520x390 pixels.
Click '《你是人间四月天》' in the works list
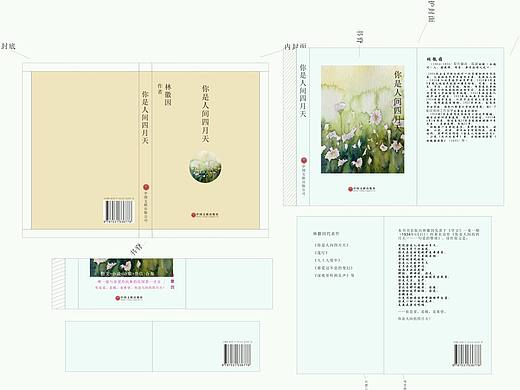(x=331, y=245)
